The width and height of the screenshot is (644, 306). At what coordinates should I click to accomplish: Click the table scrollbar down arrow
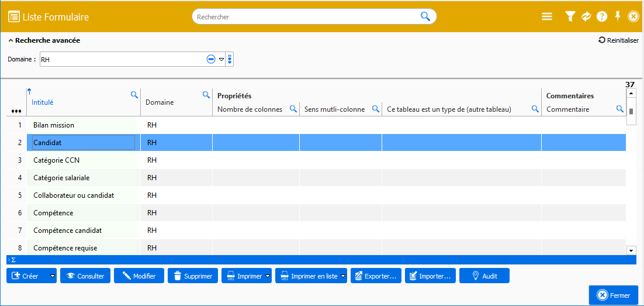tap(631, 250)
